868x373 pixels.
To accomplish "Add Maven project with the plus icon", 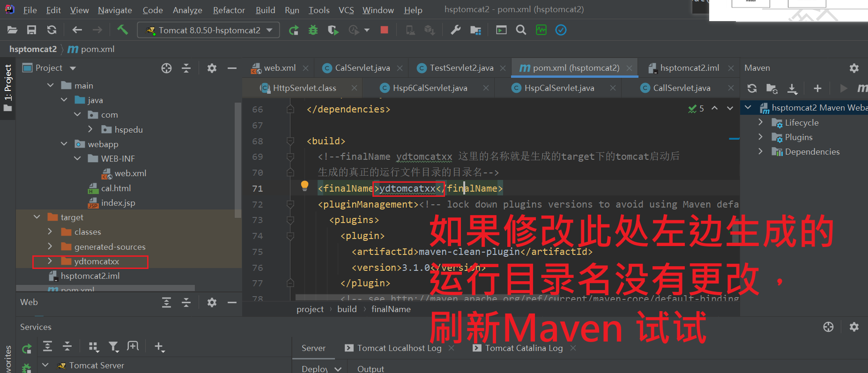I will coord(817,89).
